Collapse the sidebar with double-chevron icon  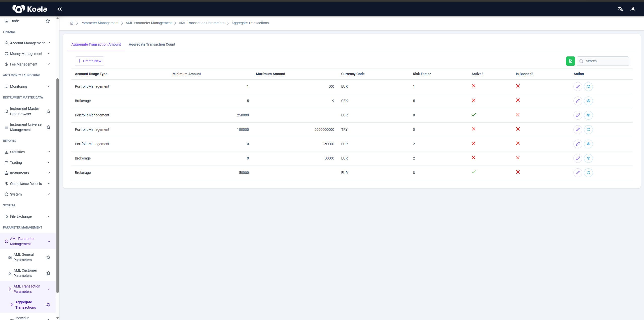coord(59,9)
